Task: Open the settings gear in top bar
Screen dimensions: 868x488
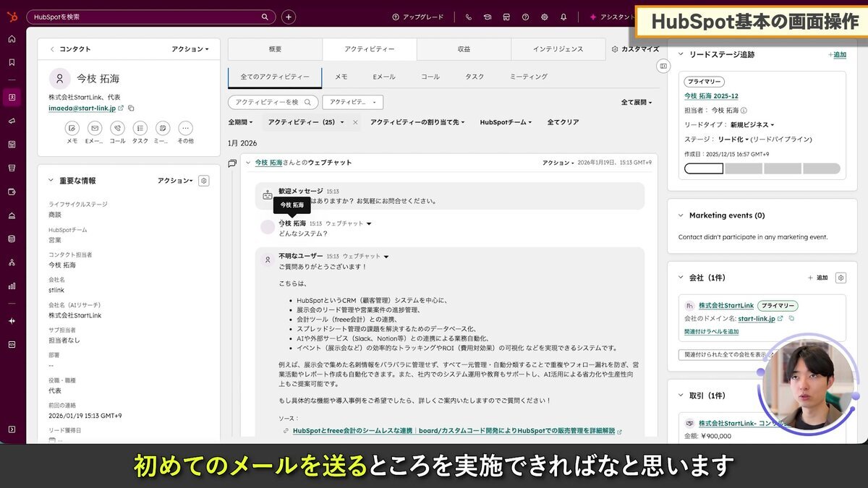Action: pos(544,17)
